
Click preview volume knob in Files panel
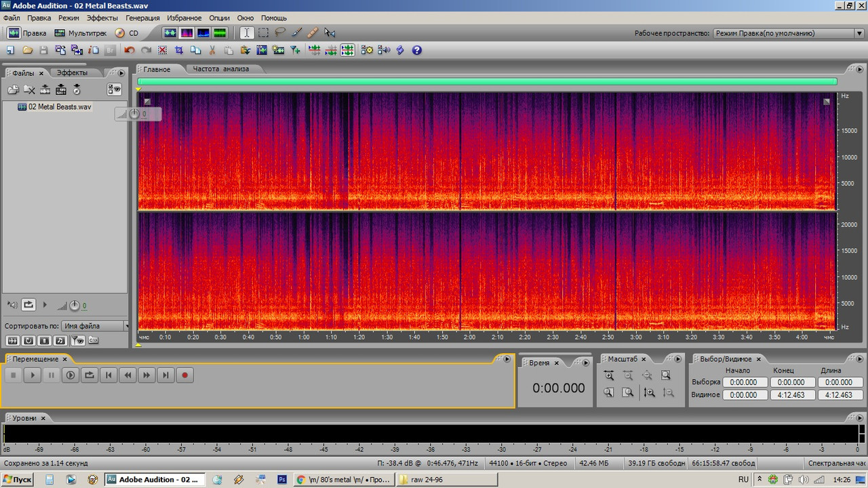point(75,306)
